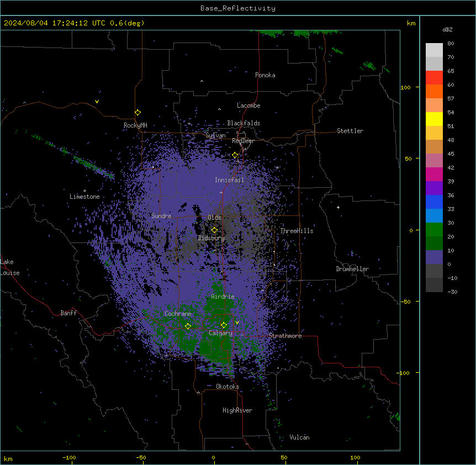Click the white plus marker west of Drumheller county

point(338,207)
